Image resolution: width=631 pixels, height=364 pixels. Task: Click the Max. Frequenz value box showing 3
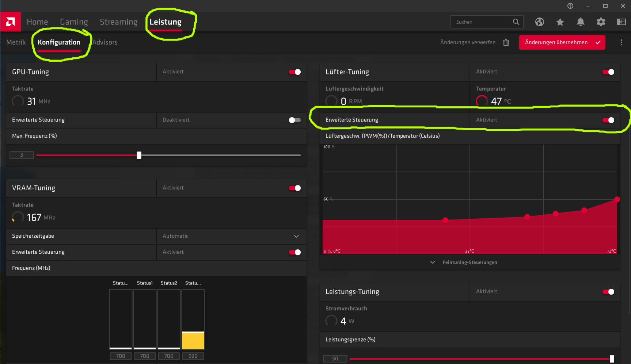[x=22, y=155]
